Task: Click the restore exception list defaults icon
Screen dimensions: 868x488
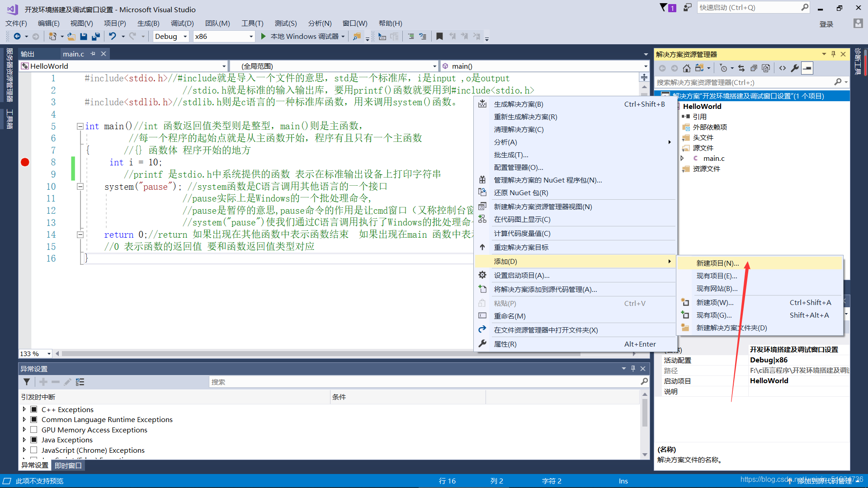Action: tap(80, 382)
